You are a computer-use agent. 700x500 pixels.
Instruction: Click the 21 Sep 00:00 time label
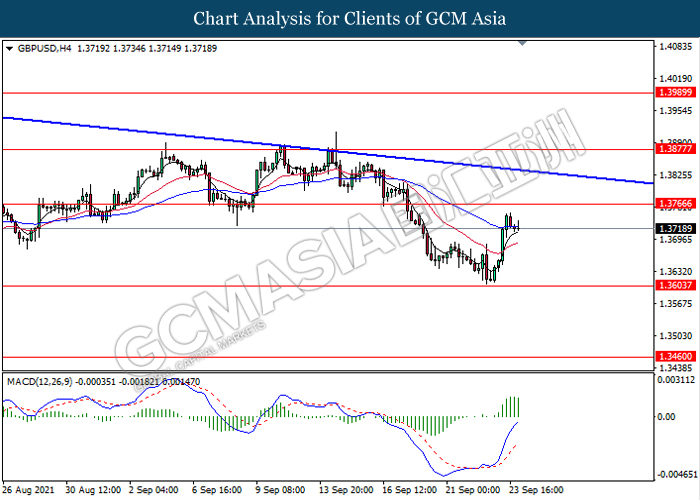[x=473, y=490]
